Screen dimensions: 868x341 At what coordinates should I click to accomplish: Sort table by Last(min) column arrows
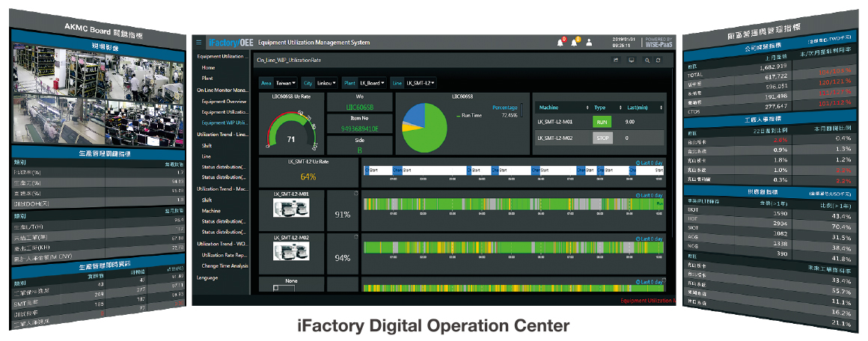[661, 107]
